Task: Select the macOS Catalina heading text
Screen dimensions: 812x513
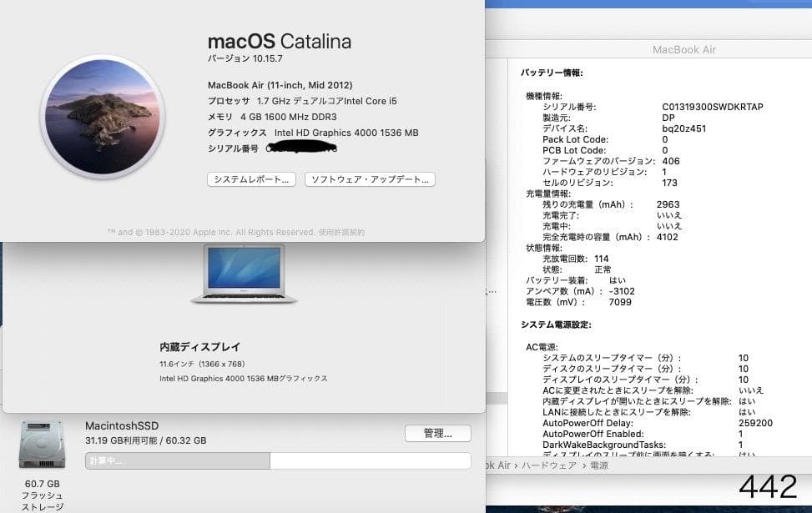Action: (x=280, y=42)
